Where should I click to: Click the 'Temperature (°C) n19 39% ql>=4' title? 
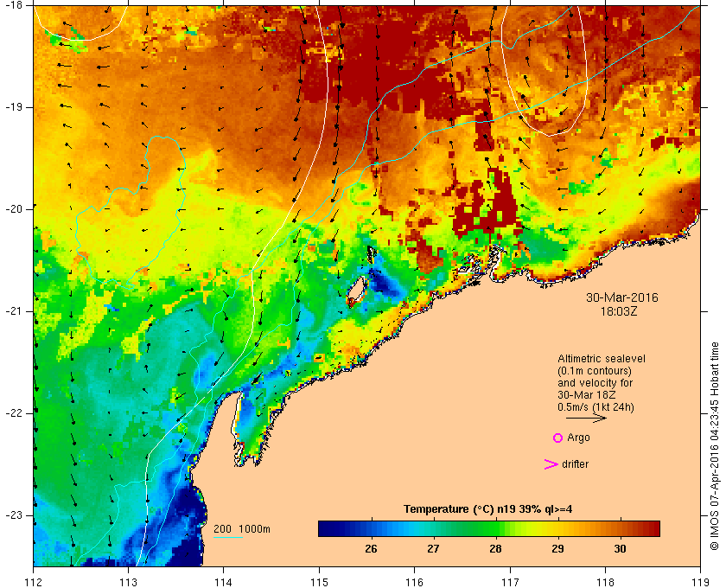click(487, 509)
